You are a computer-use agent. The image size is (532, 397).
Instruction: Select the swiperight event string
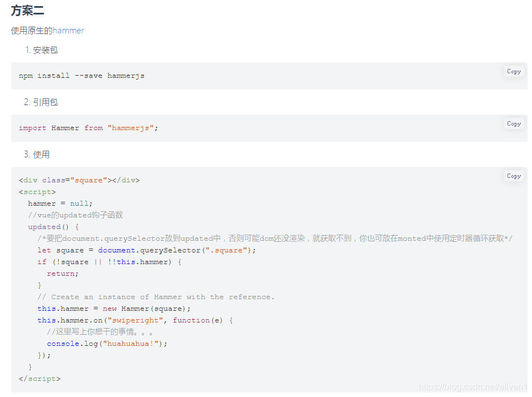(136, 320)
